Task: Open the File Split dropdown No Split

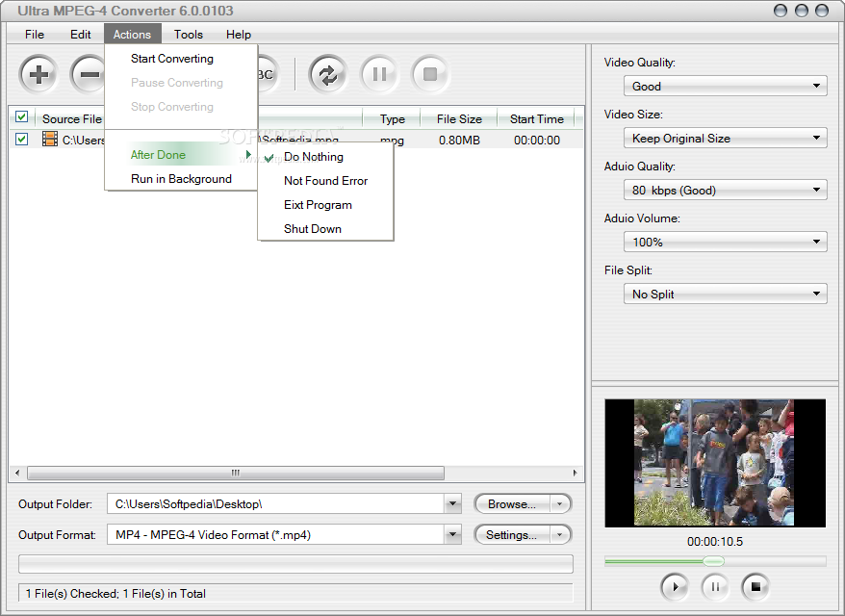Action: point(726,294)
